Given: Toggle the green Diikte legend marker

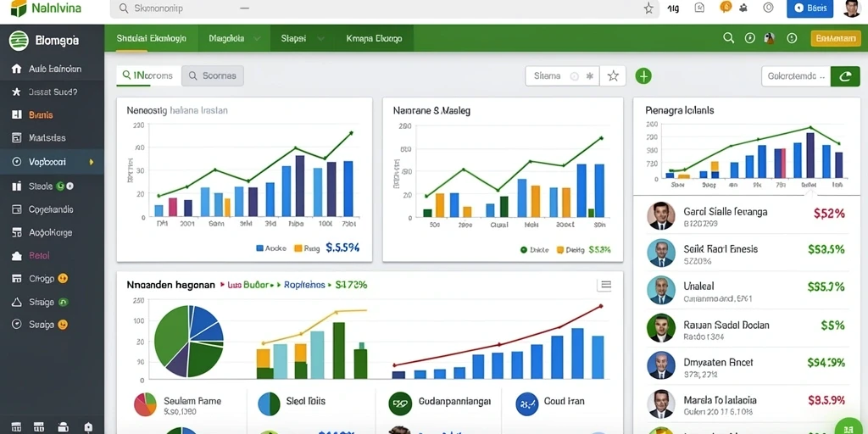Looking at the screenshot, I should point(524,250).
